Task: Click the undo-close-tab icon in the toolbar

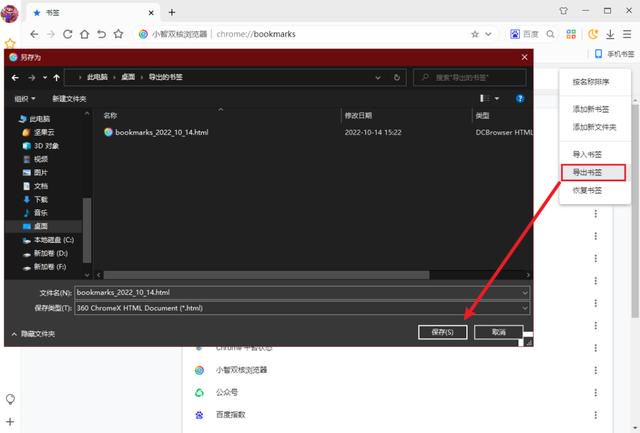Action: point(101,34)
